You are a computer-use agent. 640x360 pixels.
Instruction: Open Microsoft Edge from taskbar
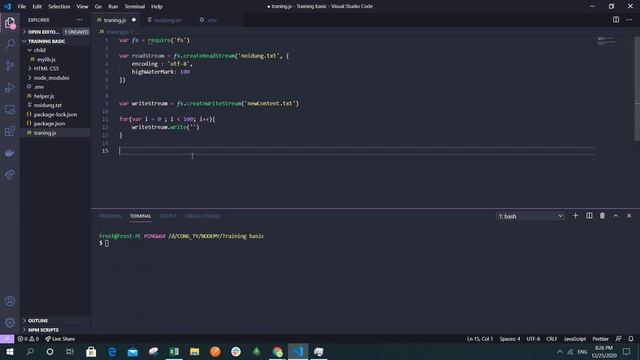click(112, 351)
